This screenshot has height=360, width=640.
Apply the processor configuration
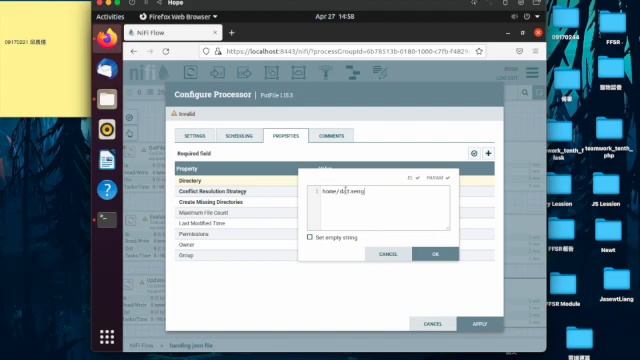pyautogui.click(x=480, y=324)
